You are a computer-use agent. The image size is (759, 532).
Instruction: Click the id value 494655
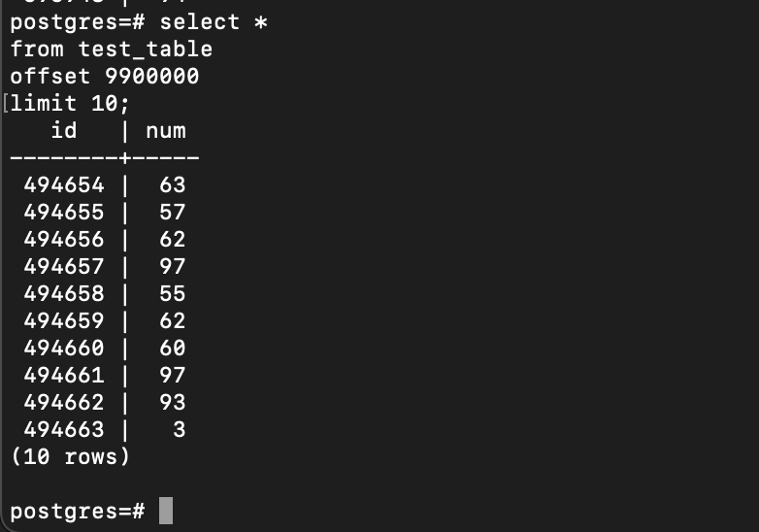point(64,212)
